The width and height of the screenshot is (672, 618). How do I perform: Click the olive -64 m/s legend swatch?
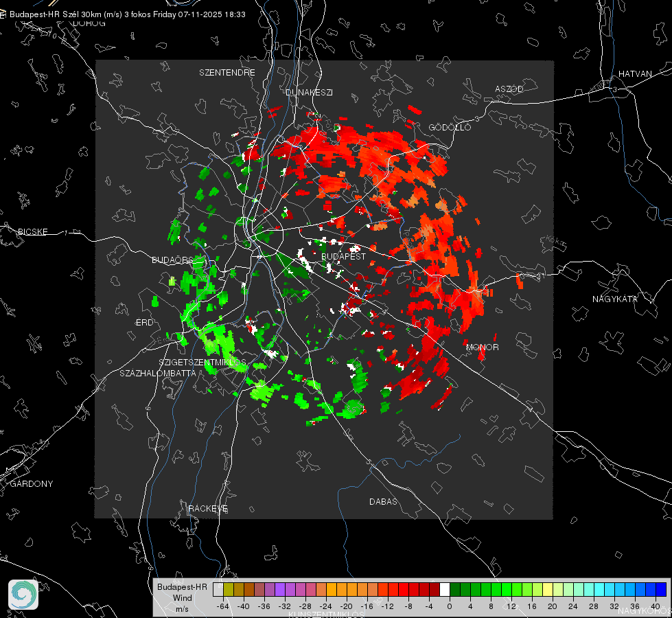(x=229, y=590)
